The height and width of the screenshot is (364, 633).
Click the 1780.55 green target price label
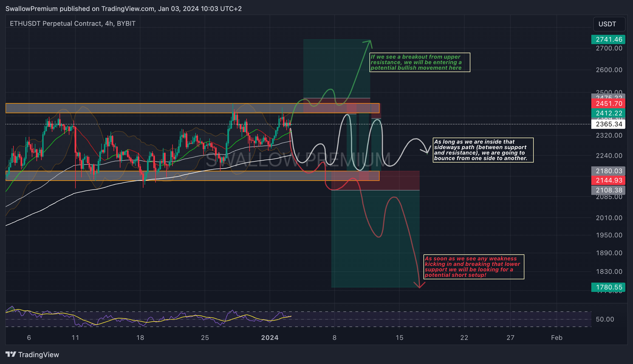point(608,287)
